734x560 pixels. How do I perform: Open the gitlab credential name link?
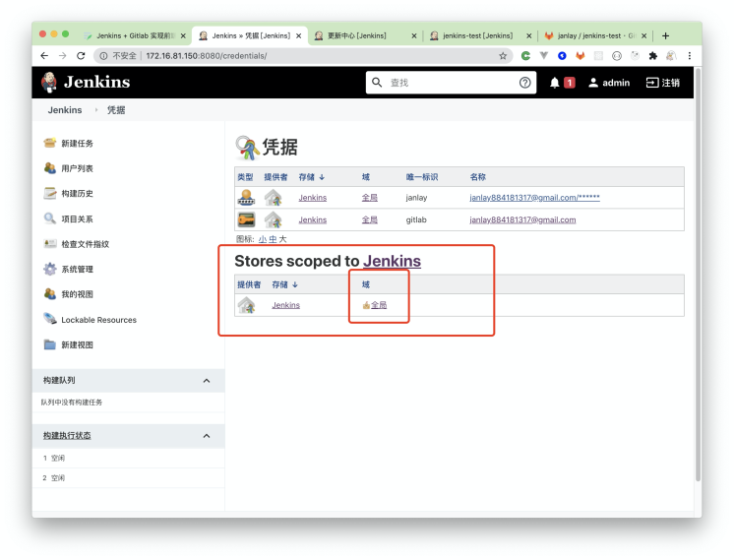coord(522,219)
